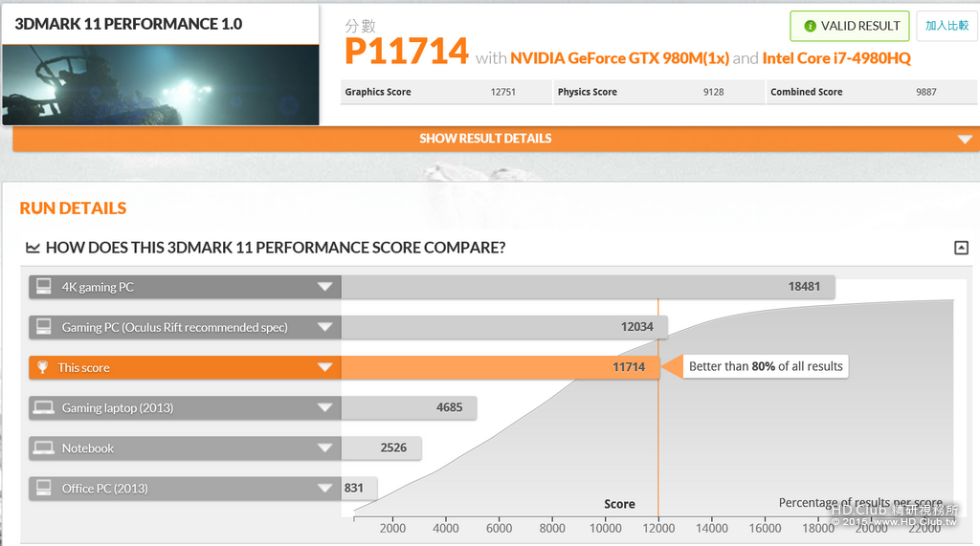Click the chart icon before the compare heading
Image resolution: width=980 pixels, height=546 pixels.
pos(33,248)
